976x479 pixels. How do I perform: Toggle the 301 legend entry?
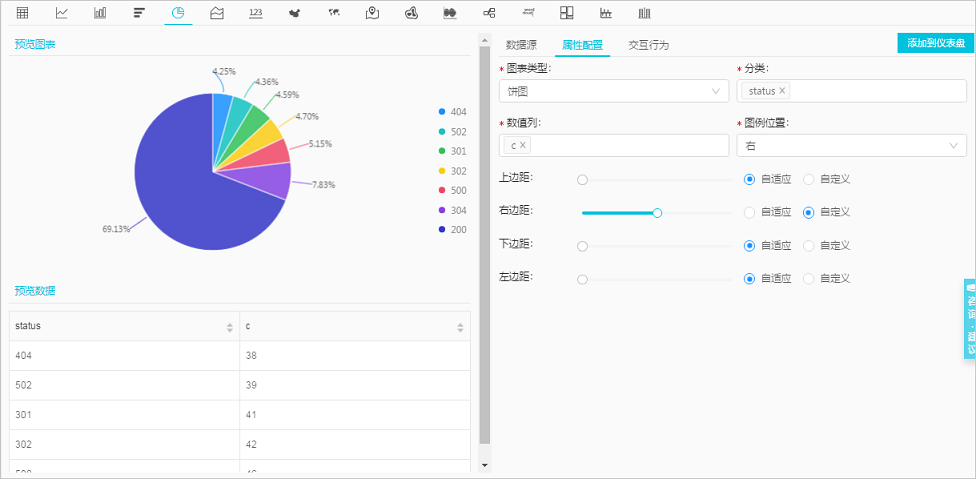453,151
